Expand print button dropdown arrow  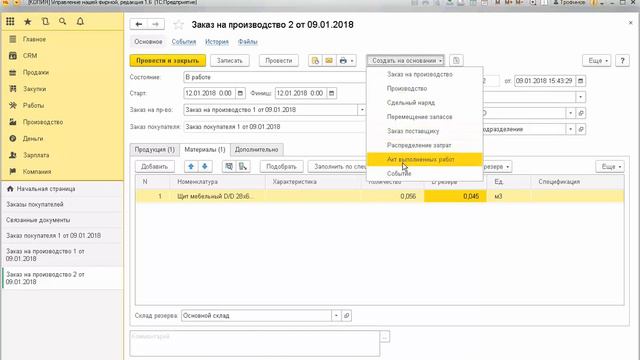coord(352,61)
